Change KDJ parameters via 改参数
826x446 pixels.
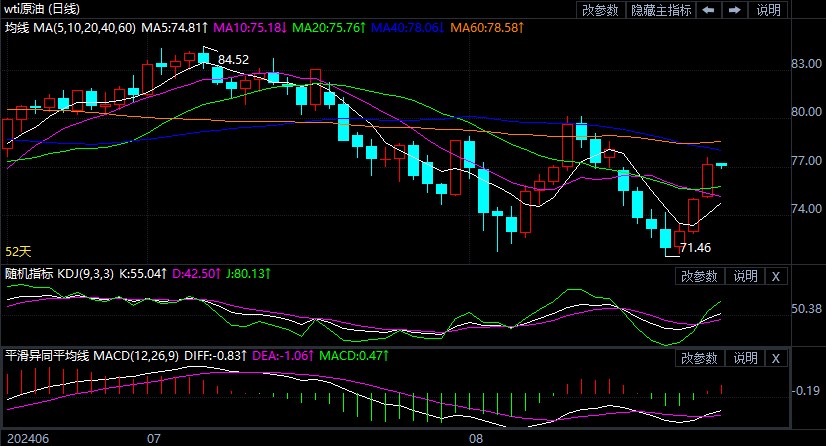(x=699, y=276)
